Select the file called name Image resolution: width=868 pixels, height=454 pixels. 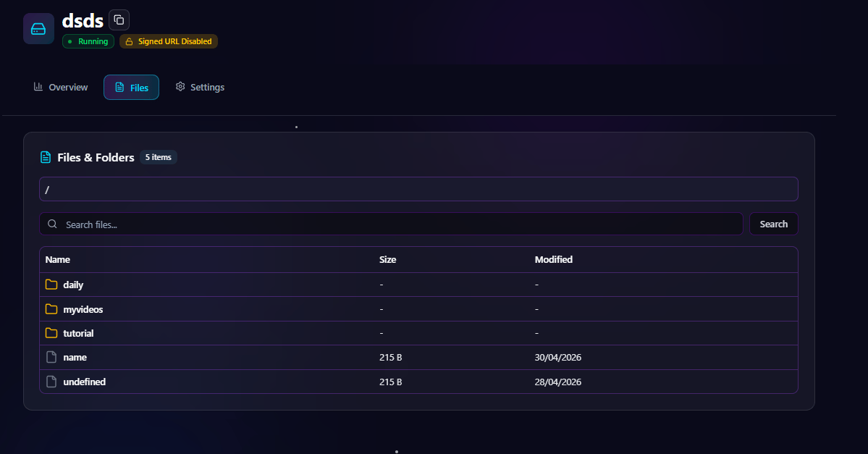pos(75,358)
